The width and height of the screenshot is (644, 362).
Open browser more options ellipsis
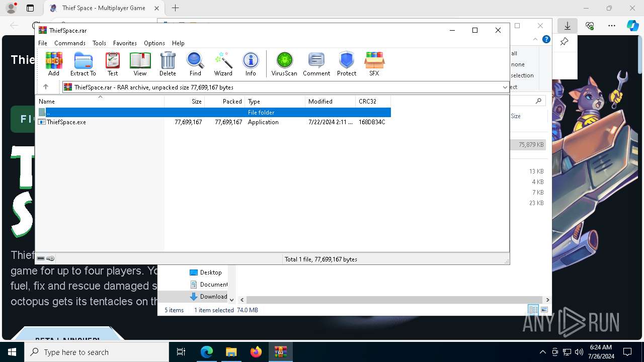click(612, 26)
